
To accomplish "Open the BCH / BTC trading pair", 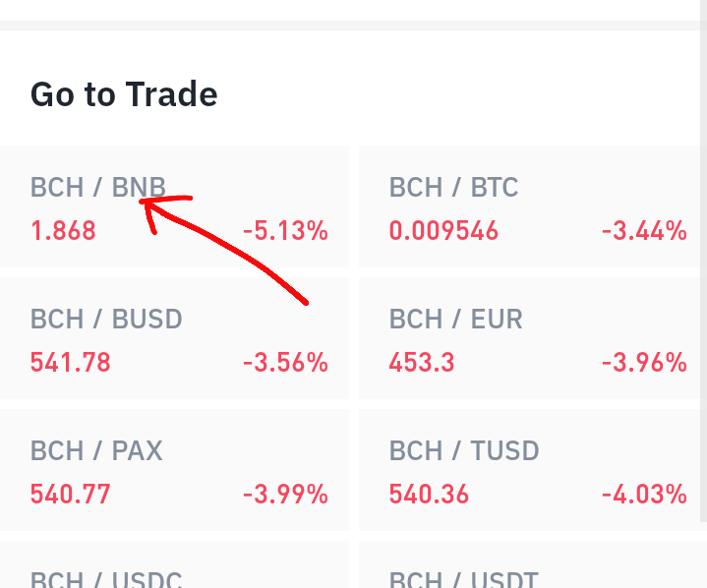I will coord(529,206).
